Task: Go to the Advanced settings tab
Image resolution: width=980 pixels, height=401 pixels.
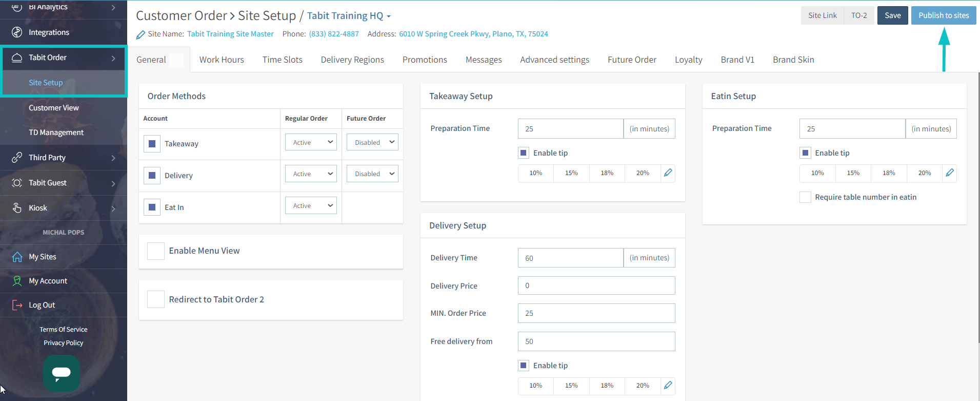Action: click(x=555, y=60)
